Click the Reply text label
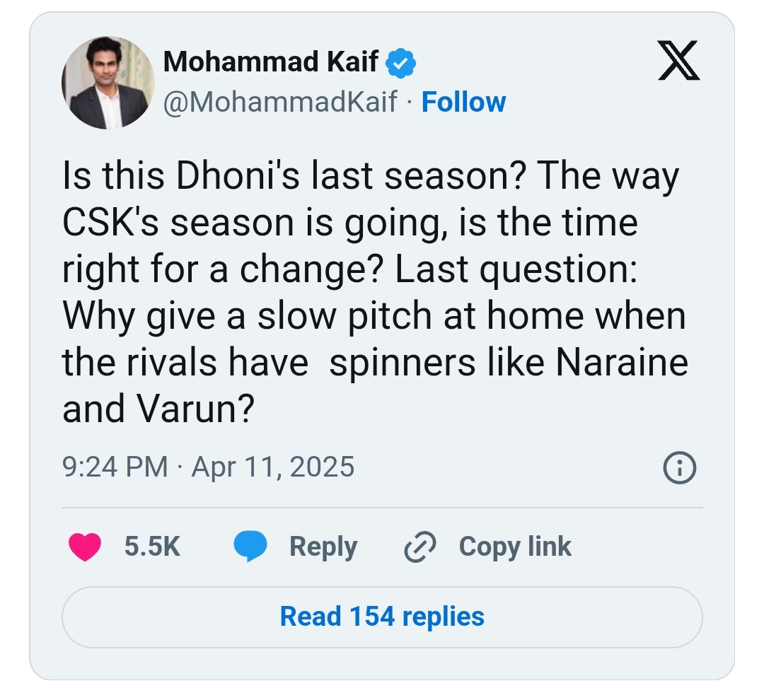 tap(323, 547)
